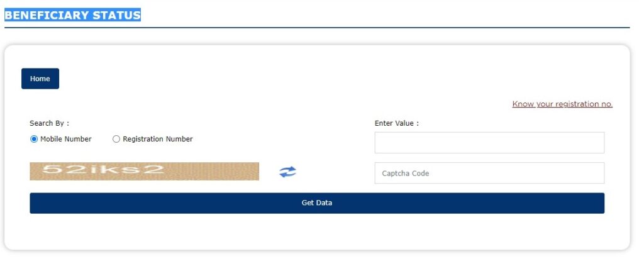Screen dimensions: 644x261
Task: Open the 'Know your registration no.' link
Action: point(562,104)
